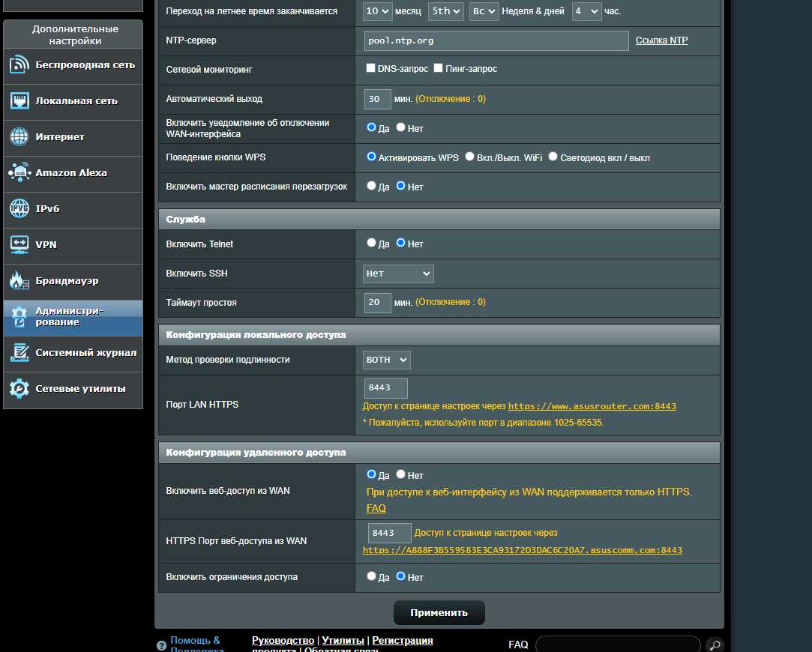The image size is (812, 652).
Task: Click the Amazon Alexa icon
Action: 19,172
